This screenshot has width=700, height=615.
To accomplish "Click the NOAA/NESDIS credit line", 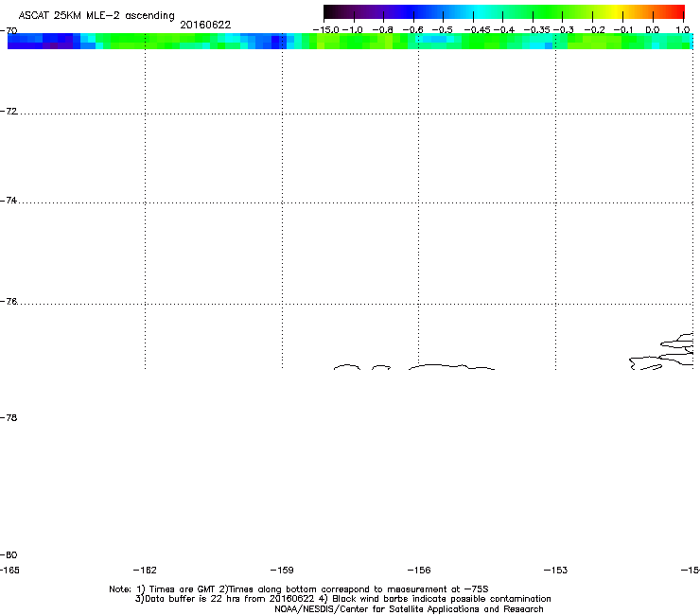I will [409, 609].
